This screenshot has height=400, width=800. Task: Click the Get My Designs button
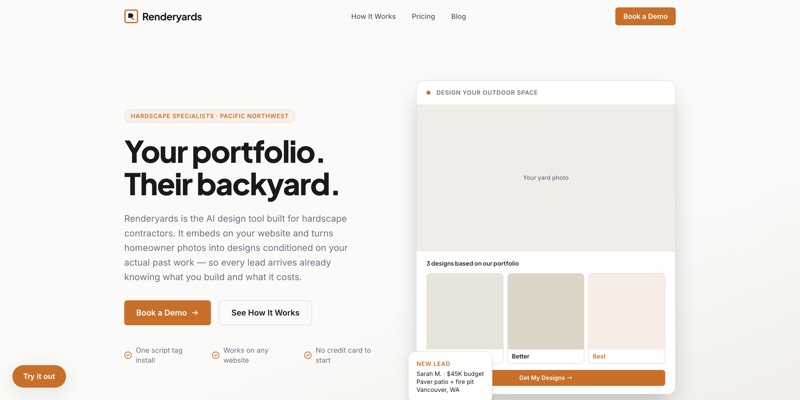click(x=545, y=378)
